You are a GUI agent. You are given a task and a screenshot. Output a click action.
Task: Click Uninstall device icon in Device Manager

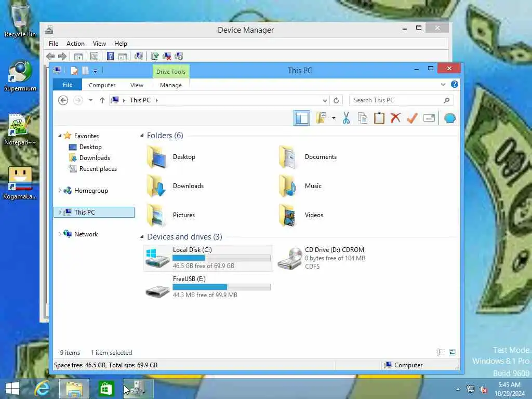[167, 56]
